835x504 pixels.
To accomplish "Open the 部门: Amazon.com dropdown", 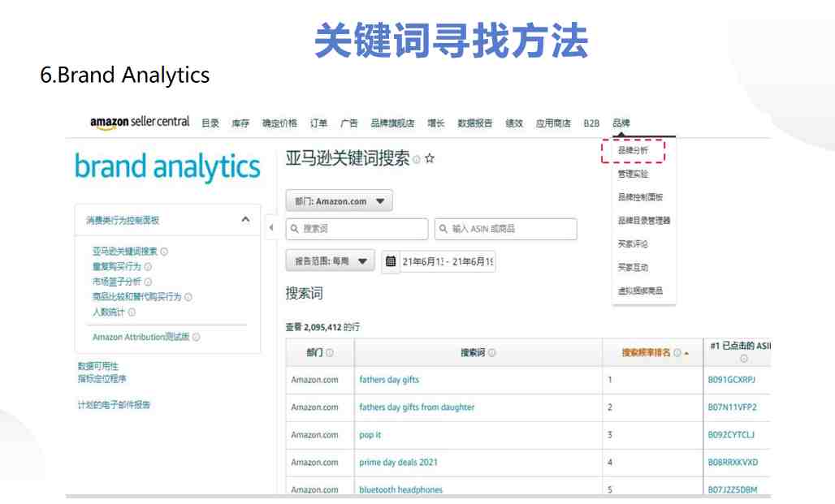I will click(340, 201).
